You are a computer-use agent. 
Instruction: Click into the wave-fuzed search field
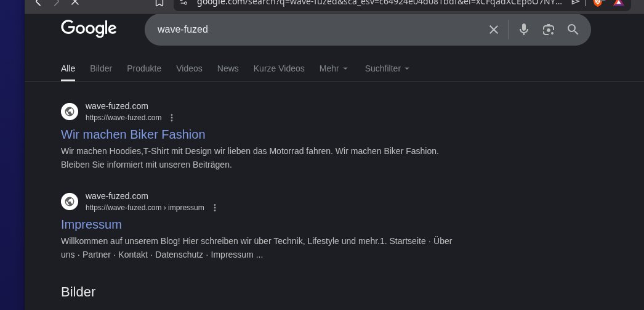308,30
